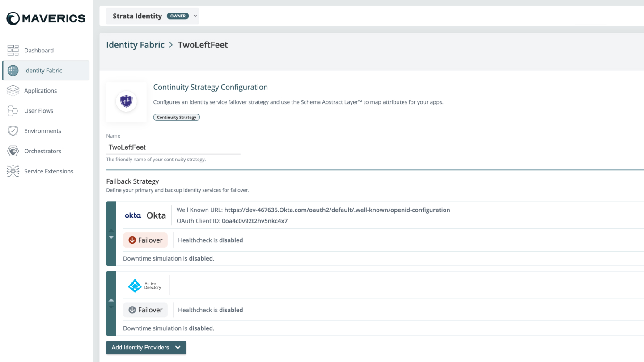Image resolution: width=644 pixels, height=362 pixels.
Task: Move Okta provider down with arrow
Action: tap(111, 237)
